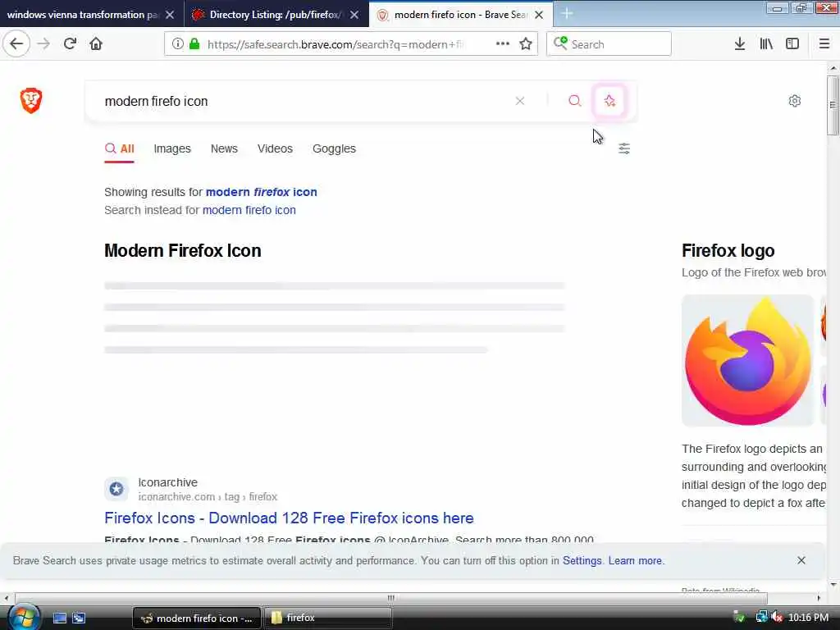This screenshot has width=840, height=630.
Task: Click the Firefox logo thumbnail image
Action: coord(747,360)
